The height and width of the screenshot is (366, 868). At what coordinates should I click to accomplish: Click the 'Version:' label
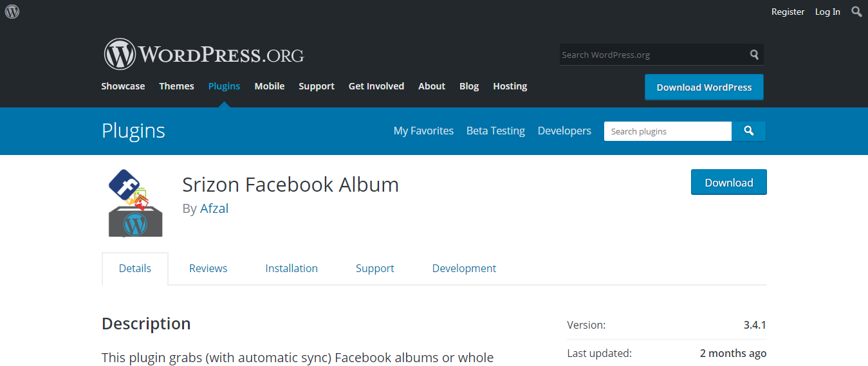[586, 325]
